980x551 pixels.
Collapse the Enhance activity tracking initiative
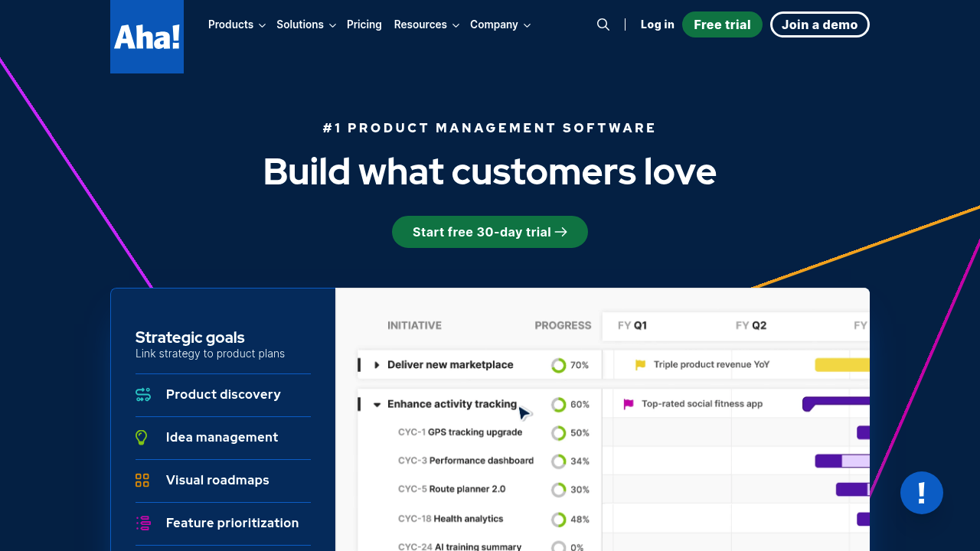(377, 405)
